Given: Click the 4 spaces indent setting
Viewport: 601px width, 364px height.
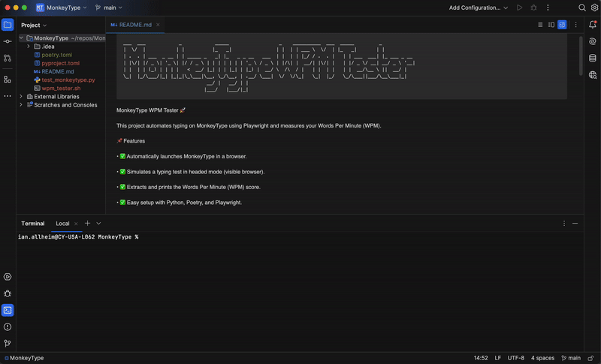Looking at the screenshot, I should pyautogui.click(x=542, y=358).
